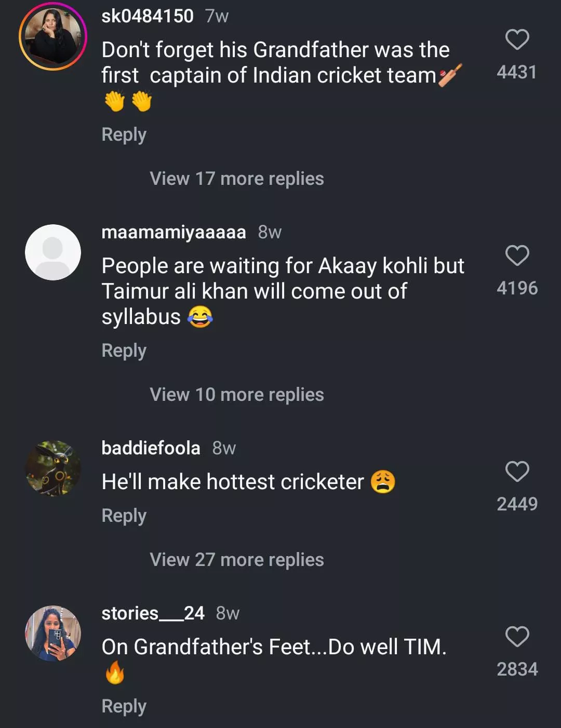Reply to maamamiyaaaaa's comment
This screenshot has width=561, height=728.
pos(124,350)
